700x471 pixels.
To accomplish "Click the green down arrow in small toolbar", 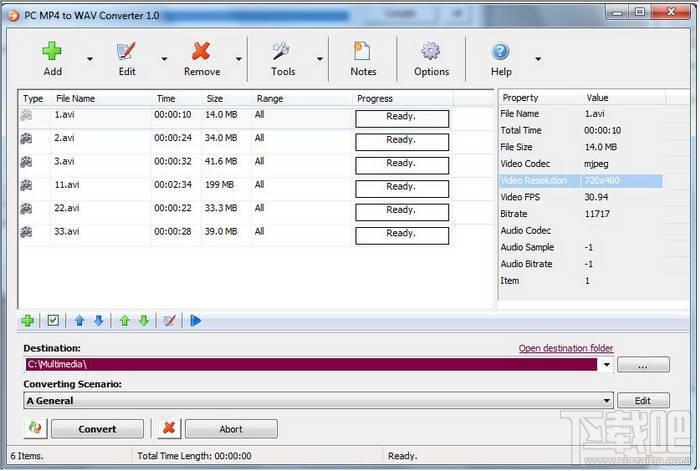I will pos(143,321).
